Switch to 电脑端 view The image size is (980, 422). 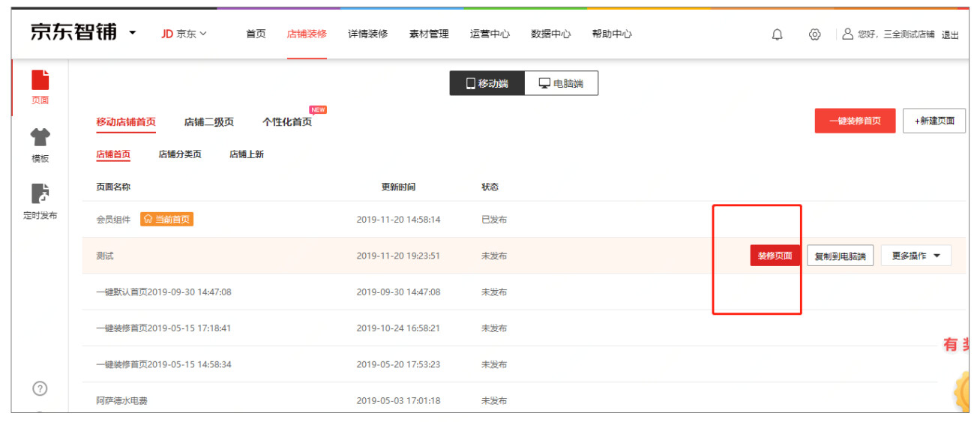pos(561,83)
